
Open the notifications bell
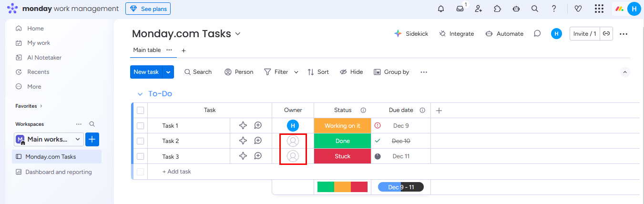click(x=440, y=9)
